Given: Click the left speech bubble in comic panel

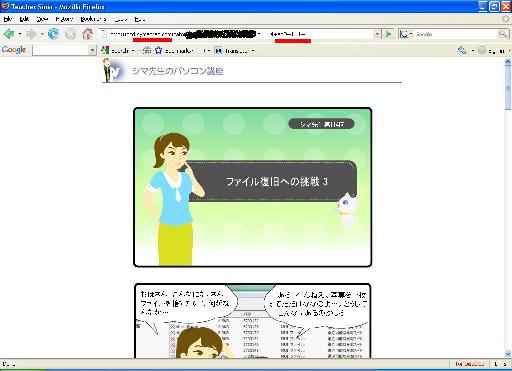Looking at the screenshot, I should point(185,303).
